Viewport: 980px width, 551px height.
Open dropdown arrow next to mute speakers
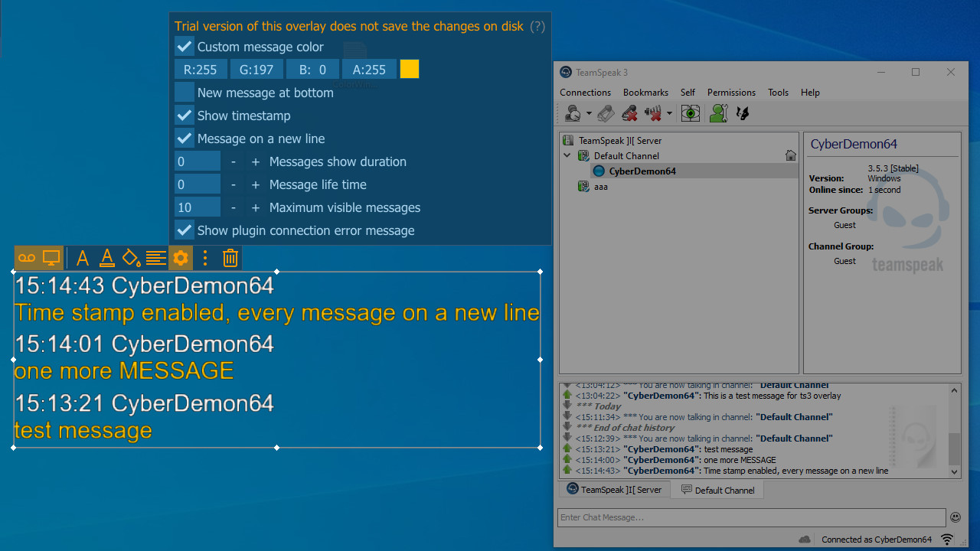pyautogui.click(x=669, y=114)
